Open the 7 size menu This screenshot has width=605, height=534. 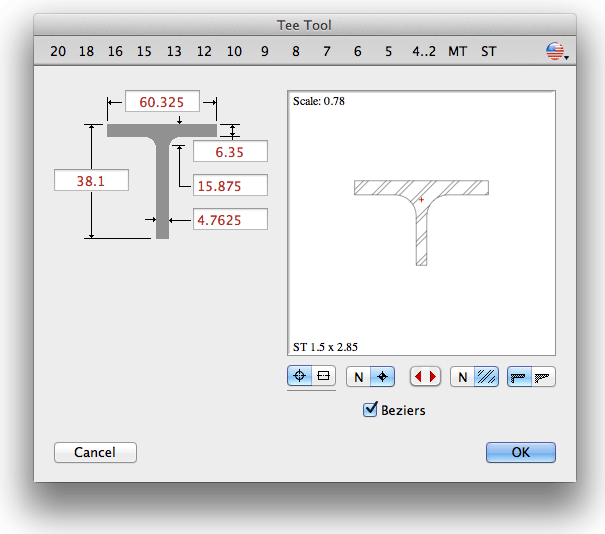(x=327, y=51)
